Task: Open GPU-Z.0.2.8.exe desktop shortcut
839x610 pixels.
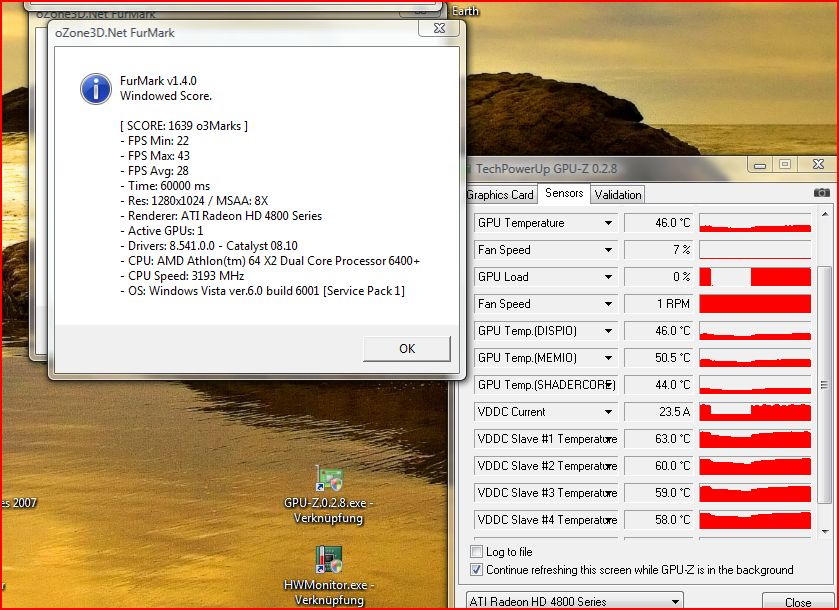Action: coord(329,494)
